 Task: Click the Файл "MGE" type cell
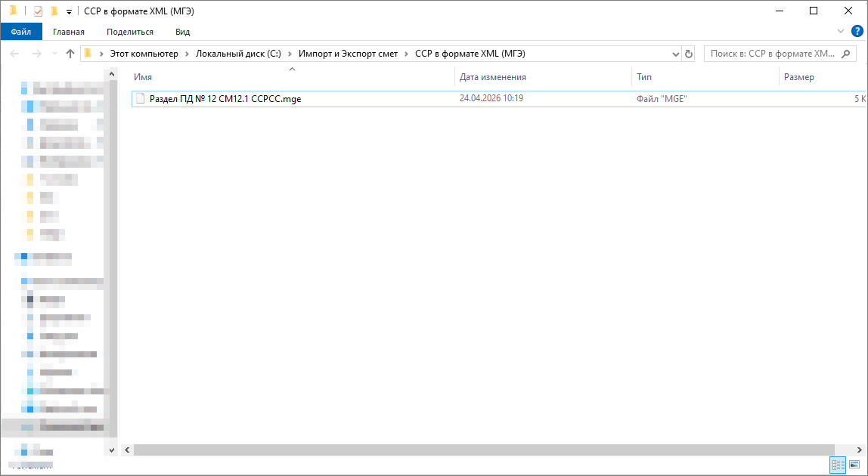click(x=662, y=98)
